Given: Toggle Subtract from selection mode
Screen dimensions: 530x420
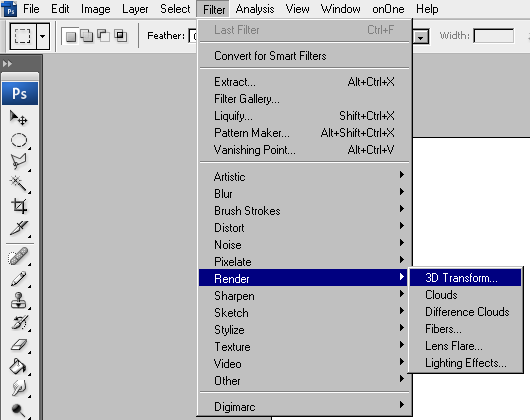Looking at the screenshot, I should click(x=103, y=36).
